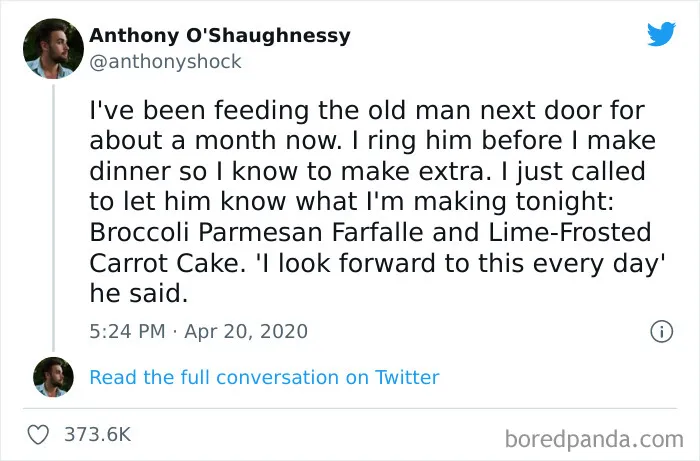This screenshot has height=461, width=700.
Task: Open Anthony O'Shaughnessy's large profile photo
Action: pyautogui.click(x=53, y=49)
